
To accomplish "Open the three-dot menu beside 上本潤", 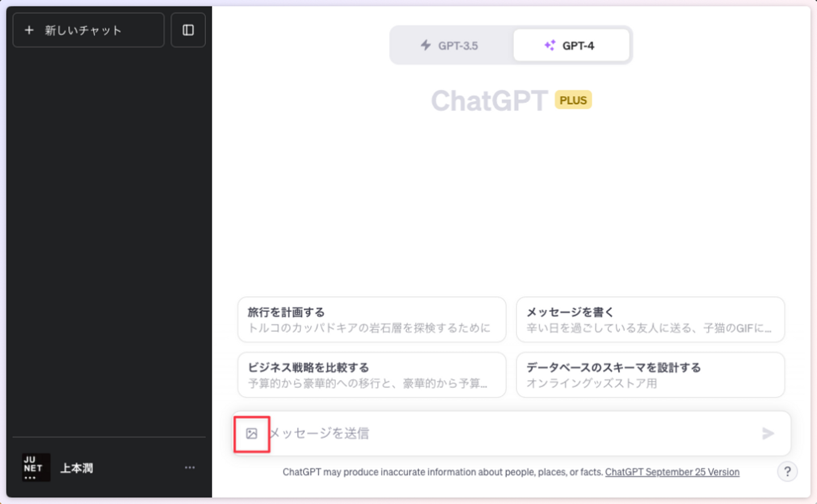I will click(190, 468).
